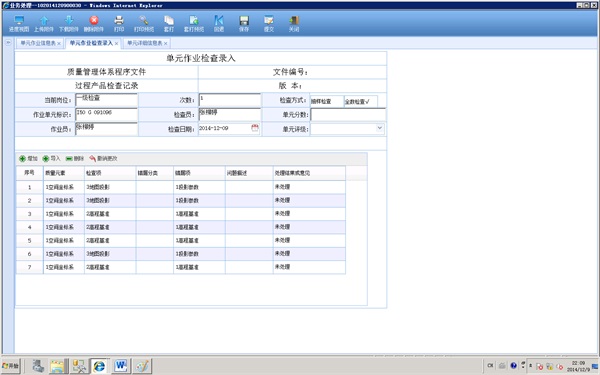Click the 打印 print icon
600x375 pixels.
pos(119,23)
